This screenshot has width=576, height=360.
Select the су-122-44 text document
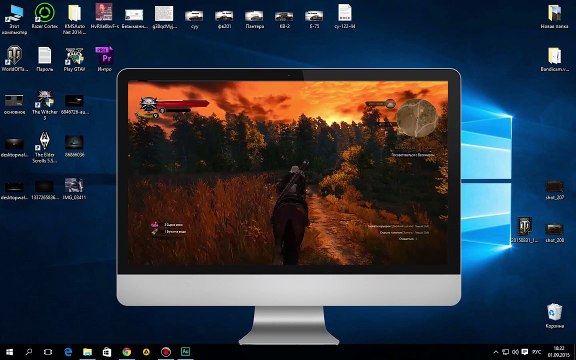[345, 16]
